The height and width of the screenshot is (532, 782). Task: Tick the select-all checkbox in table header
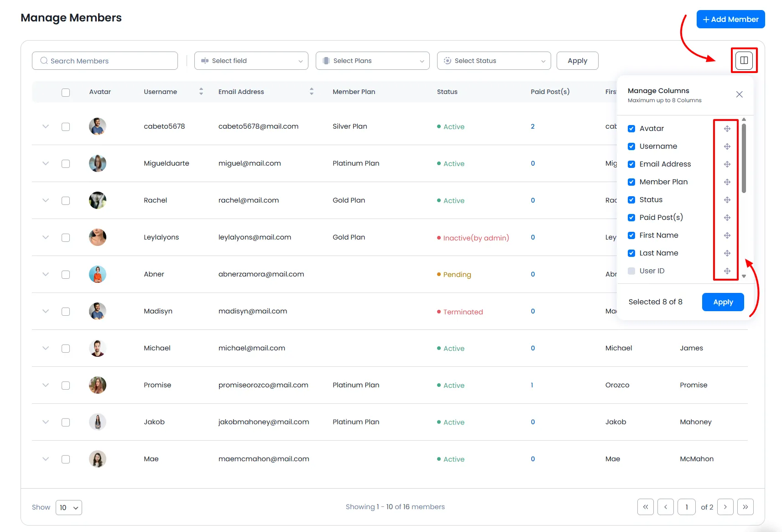point(66,92)
